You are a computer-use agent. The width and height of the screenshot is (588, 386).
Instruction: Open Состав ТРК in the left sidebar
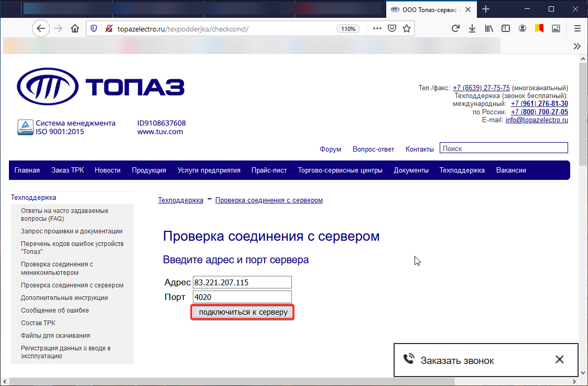point(38,323)
